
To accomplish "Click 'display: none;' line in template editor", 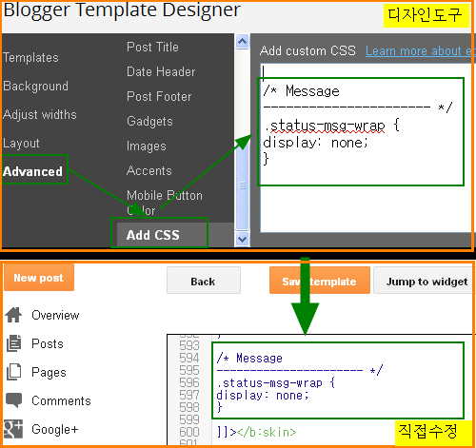I will (x=263, y=396).
